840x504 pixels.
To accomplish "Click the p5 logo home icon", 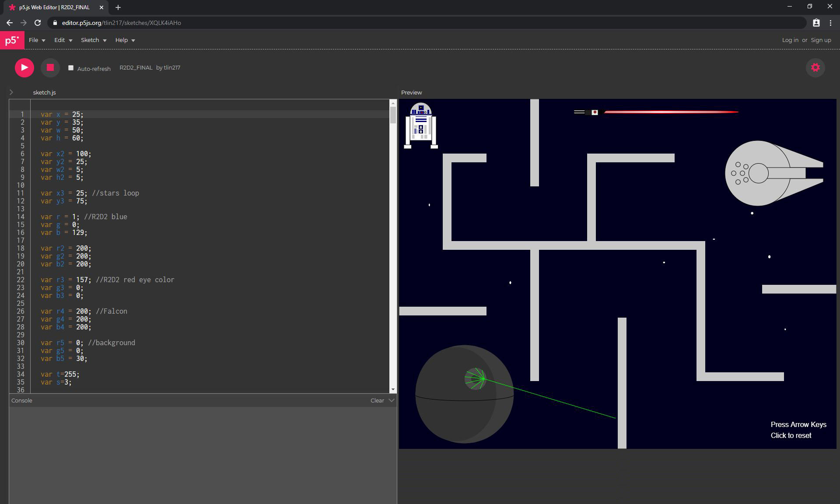I will [12, 40].
